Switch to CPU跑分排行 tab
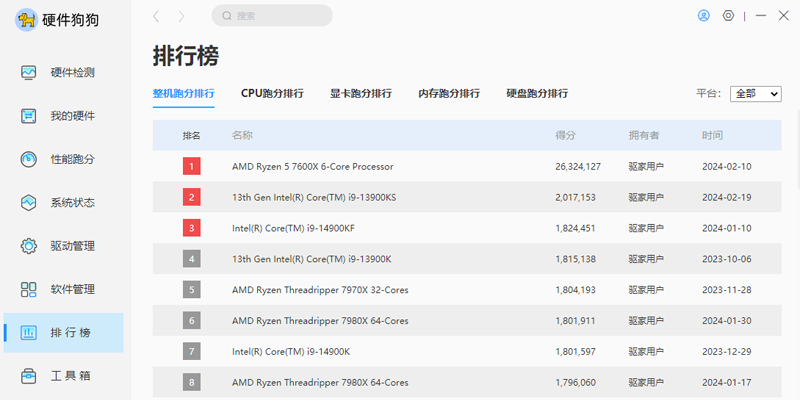The image size is (800, 400). pyautogui.click(x=272, y=94)
